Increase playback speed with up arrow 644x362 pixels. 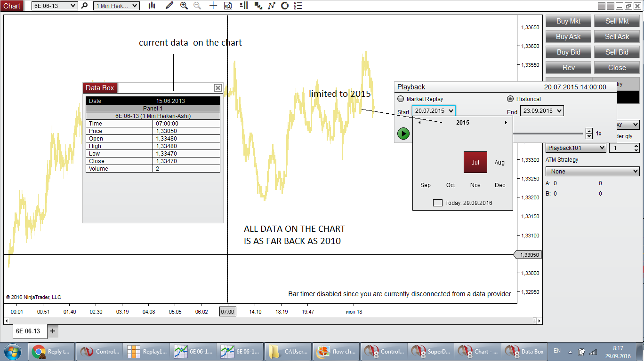point(589,131)
